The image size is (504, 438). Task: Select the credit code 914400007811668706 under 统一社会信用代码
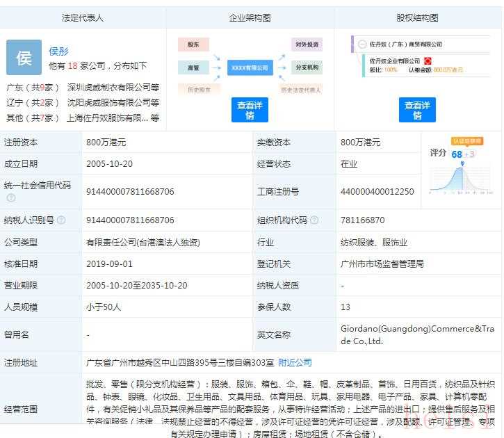click(x=130, y=191)
